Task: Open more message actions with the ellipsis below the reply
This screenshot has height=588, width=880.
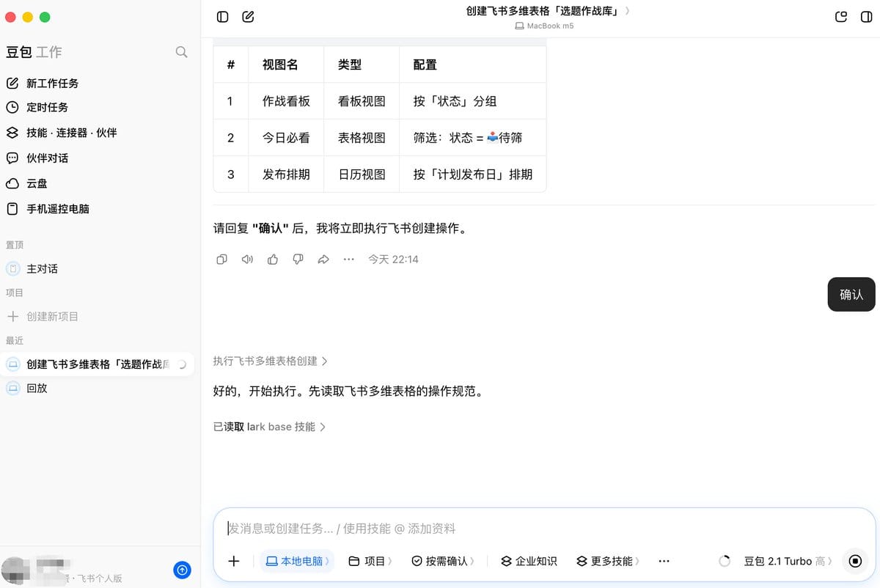Action: [349, 260]
